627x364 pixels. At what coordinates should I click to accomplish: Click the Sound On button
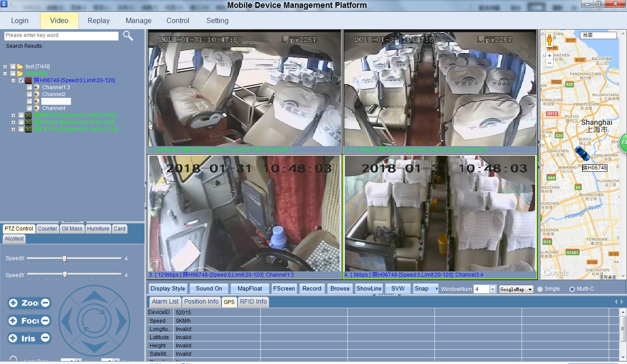[x=209, y=288]
